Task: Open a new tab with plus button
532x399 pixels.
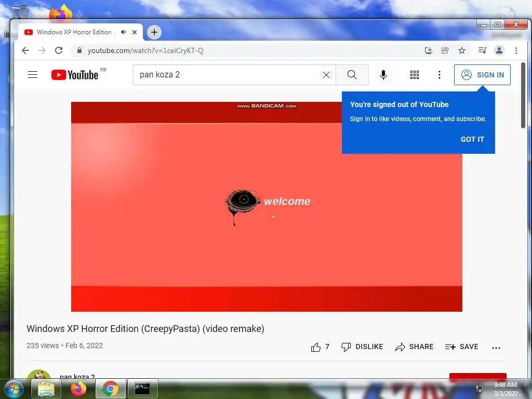Action: click(154, 32)
